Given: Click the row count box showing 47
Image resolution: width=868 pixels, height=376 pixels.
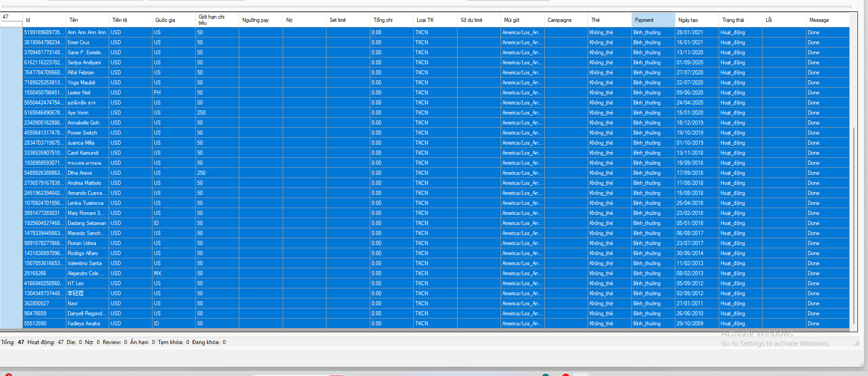Looking at the screenshot, I should 11,17.
